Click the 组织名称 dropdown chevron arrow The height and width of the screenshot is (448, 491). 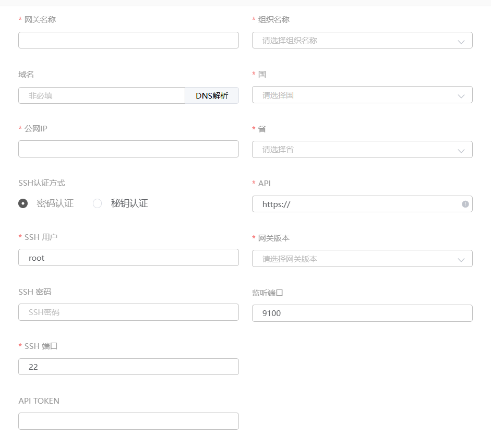[x=461, y=41]
